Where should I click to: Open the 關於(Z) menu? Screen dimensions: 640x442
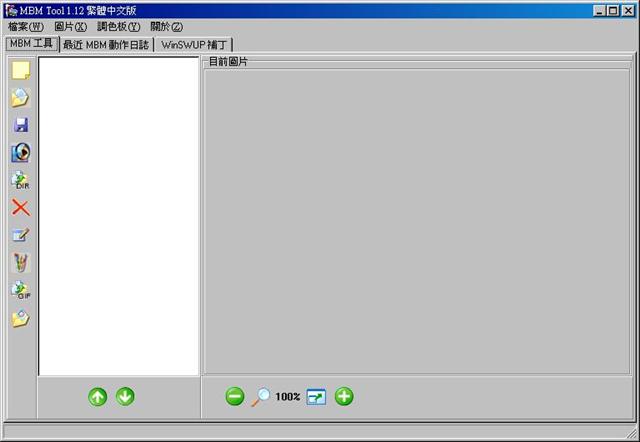pyautogui.click(x=167, y=27)
